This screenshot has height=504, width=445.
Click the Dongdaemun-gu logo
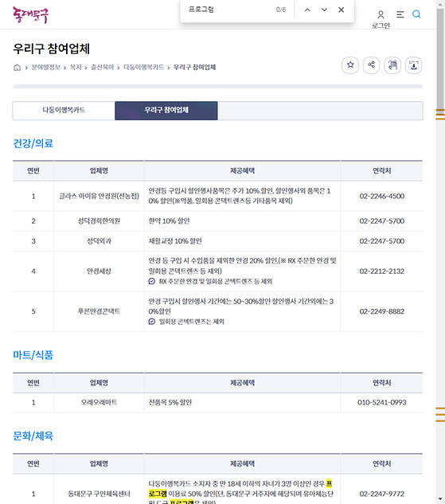30,15
